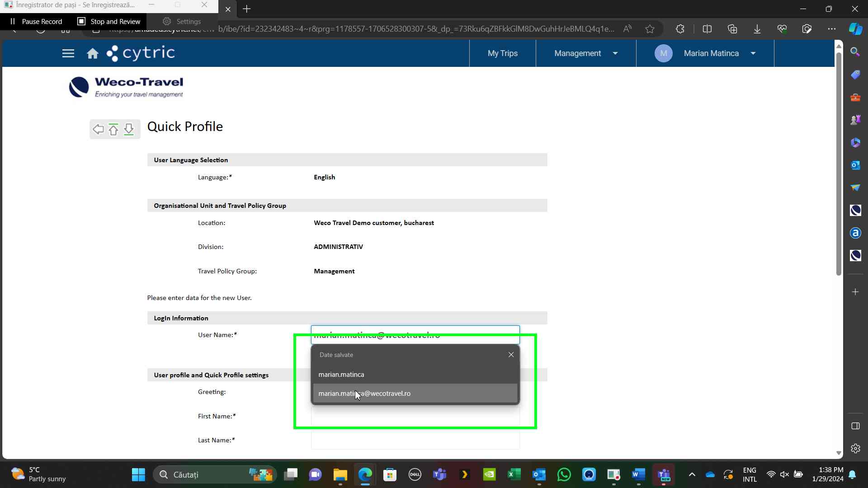Screen dimensions: 868x488
Task: Select saved entry marian.matinca
Action: point(415,375)
